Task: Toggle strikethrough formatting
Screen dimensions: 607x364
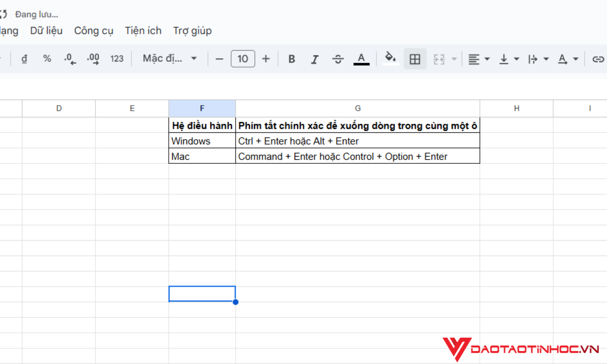Action: pyautogui.click(x=338, y=59)
